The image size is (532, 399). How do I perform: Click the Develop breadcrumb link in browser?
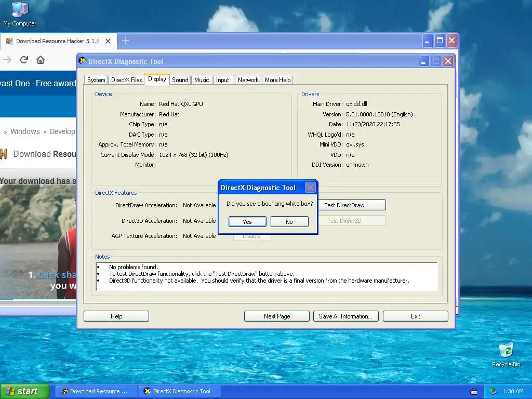pos(62,131)
